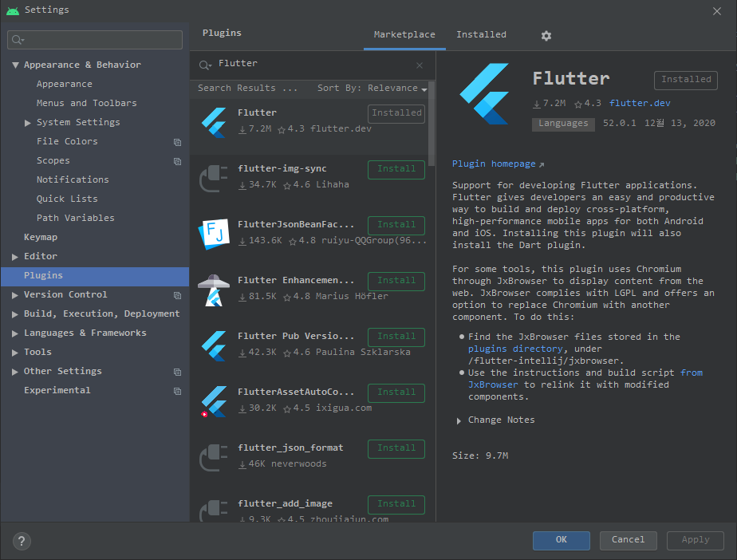This screenshot has height=560, width=737.
Task: Click the FlutterAssetAutoCompletion plugin icon
Action: coord(214,401)
